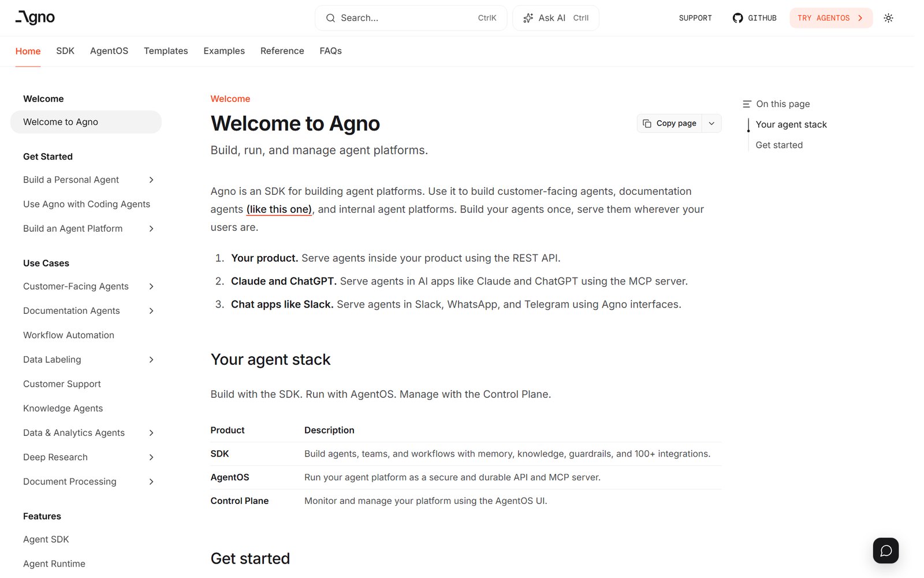The width and height of the screenshot is (924, 578).
Task: Click the Support link
Action: point(695,18)
